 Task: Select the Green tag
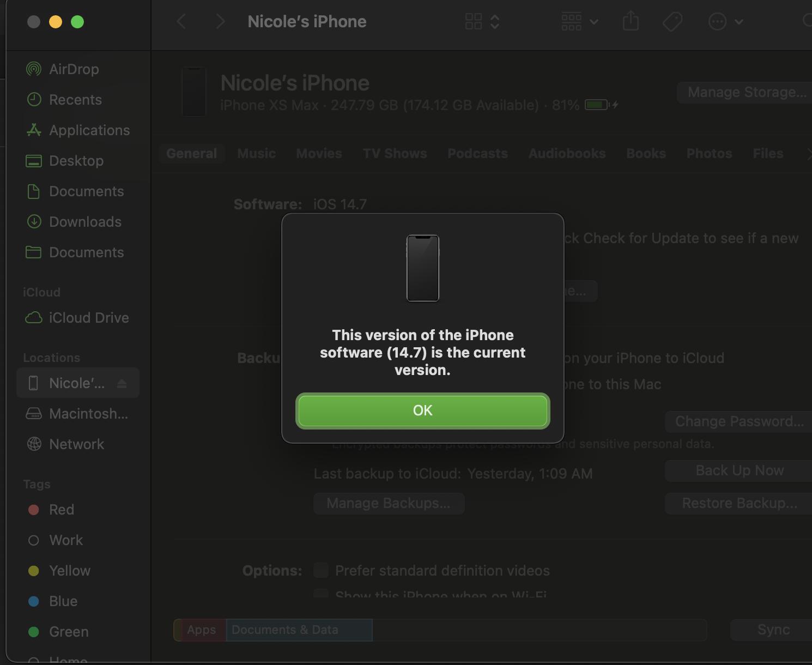tap(58, 632)
